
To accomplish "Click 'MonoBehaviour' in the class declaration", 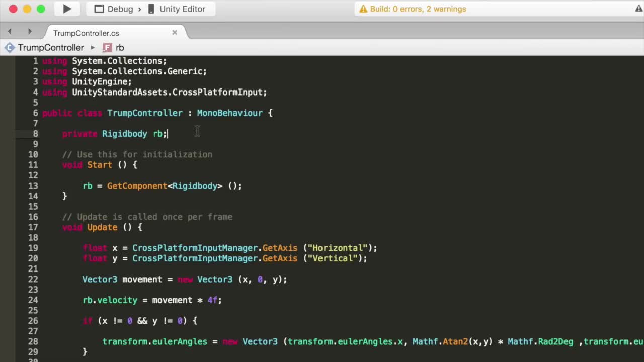I will [229, 113].
